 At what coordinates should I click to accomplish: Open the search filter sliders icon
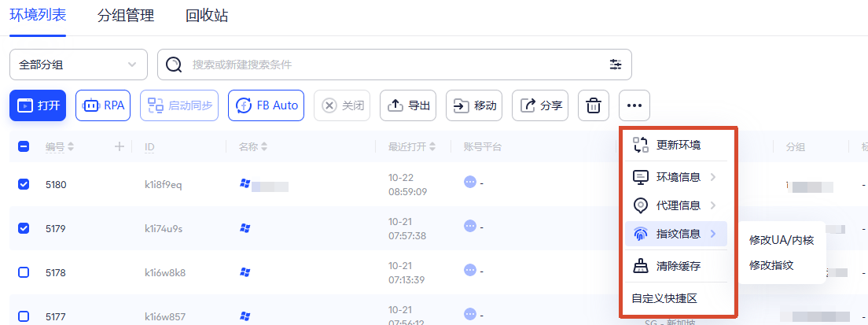(x=616, y=65)
